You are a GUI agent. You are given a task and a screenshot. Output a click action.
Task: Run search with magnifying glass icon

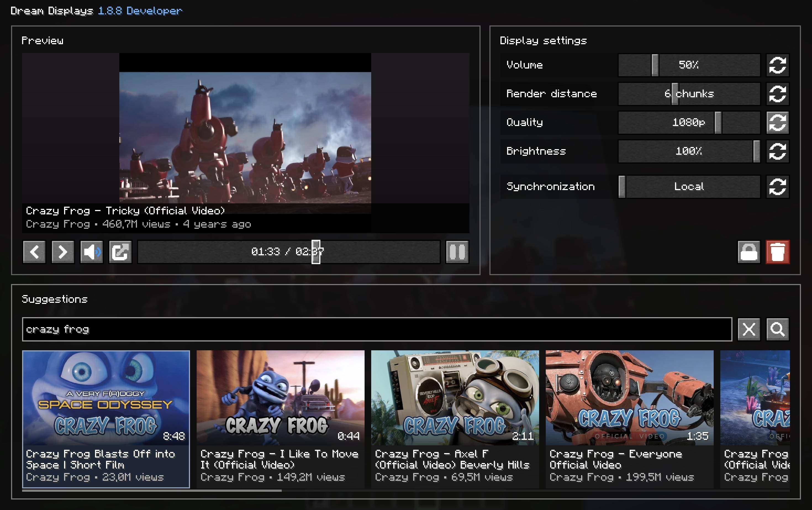coord(777,329)
